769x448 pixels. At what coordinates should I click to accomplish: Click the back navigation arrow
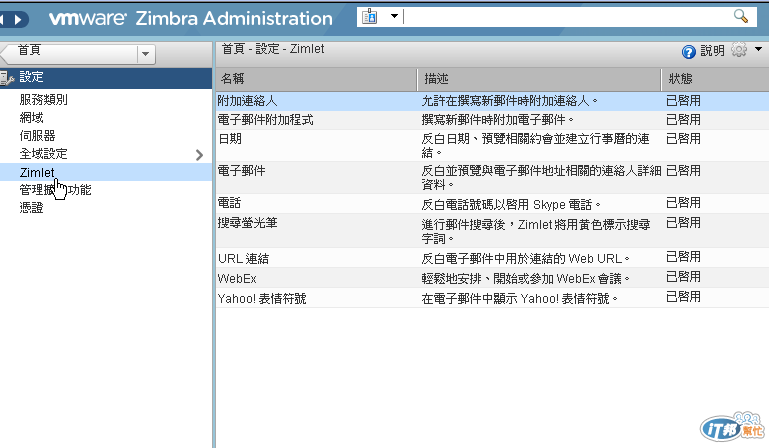[x=2, y=20]
